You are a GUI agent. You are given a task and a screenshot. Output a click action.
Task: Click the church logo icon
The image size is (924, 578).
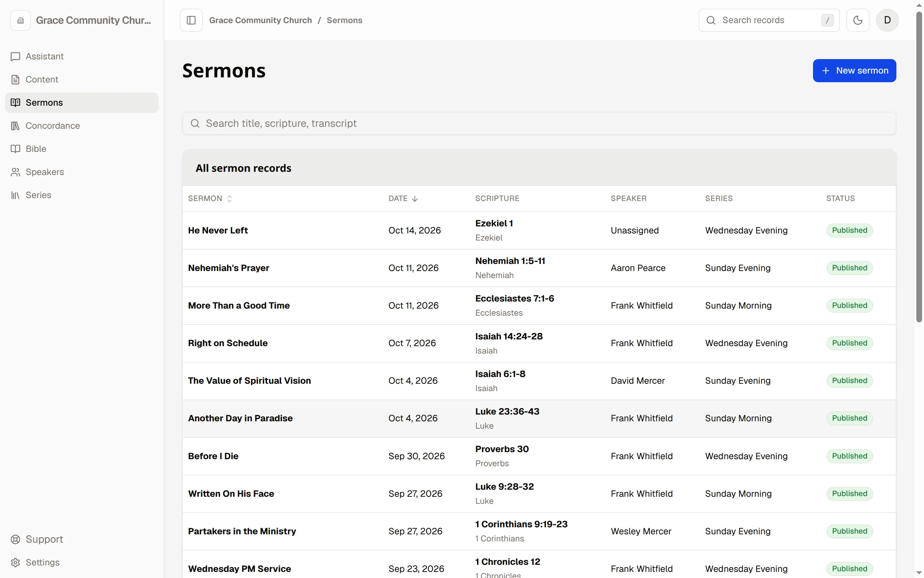point(21,20)
